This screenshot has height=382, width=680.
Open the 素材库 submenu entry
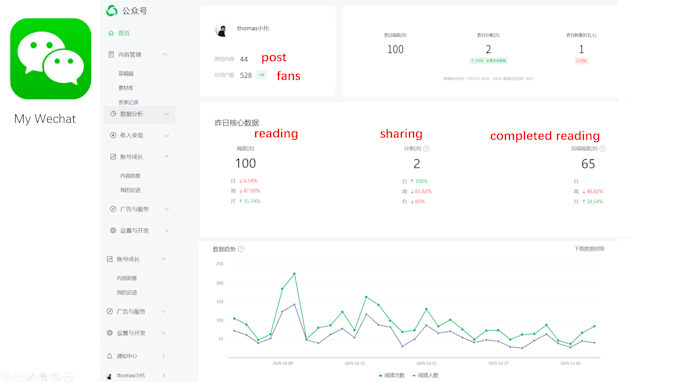click(x=126, y=88)
